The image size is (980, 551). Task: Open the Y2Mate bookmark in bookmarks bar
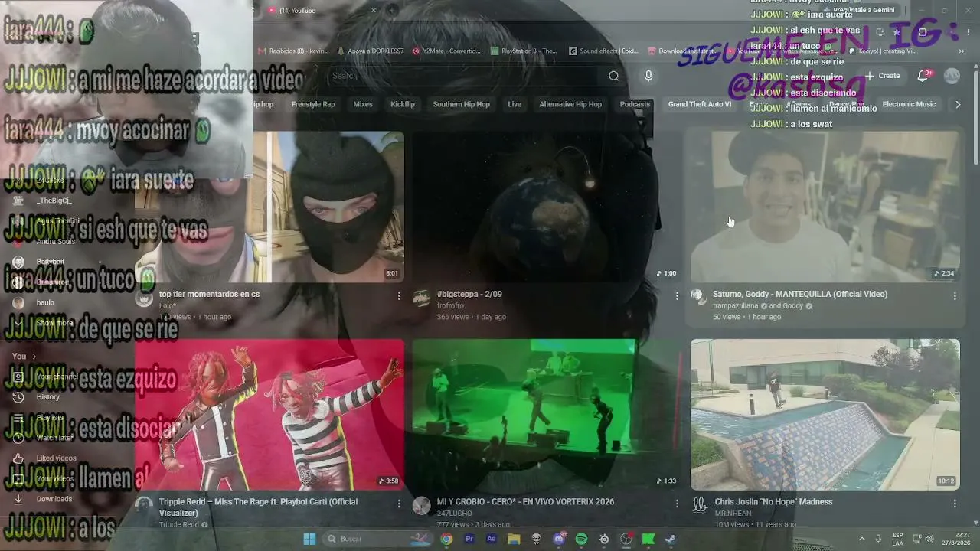pyautogui.click(x=446, y=51)
